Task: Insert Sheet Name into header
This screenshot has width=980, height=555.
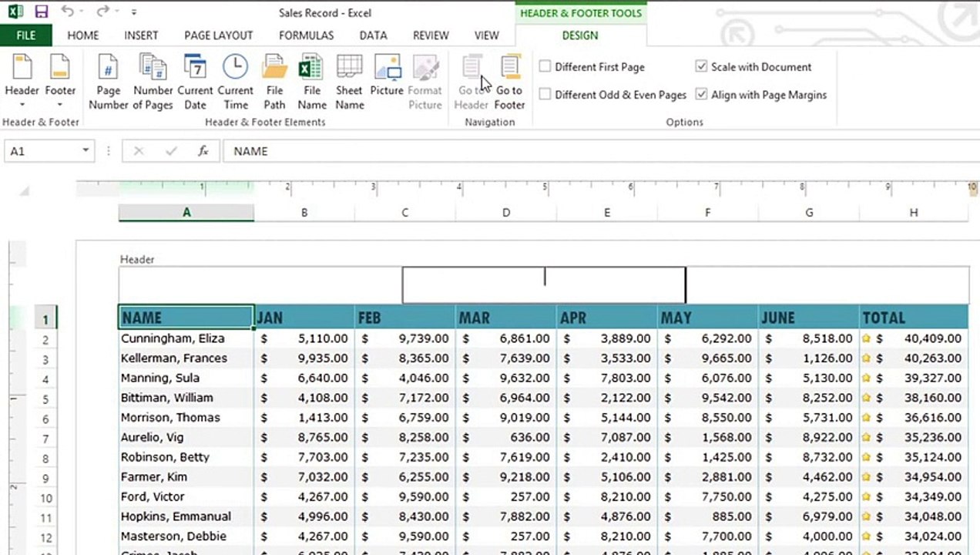Action: [x=349, y=82]
